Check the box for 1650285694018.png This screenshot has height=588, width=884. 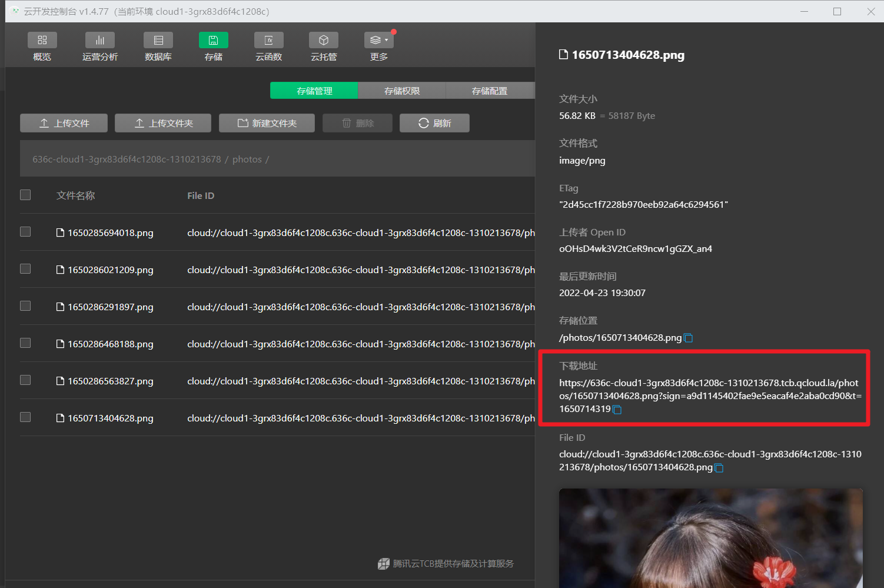click(25, 232)
